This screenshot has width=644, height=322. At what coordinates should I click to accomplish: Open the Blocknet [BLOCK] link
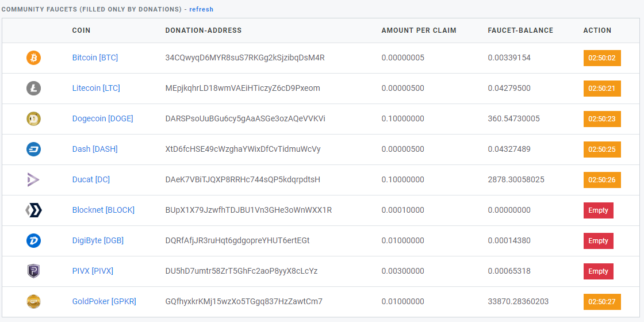click(x=103, y=210)
